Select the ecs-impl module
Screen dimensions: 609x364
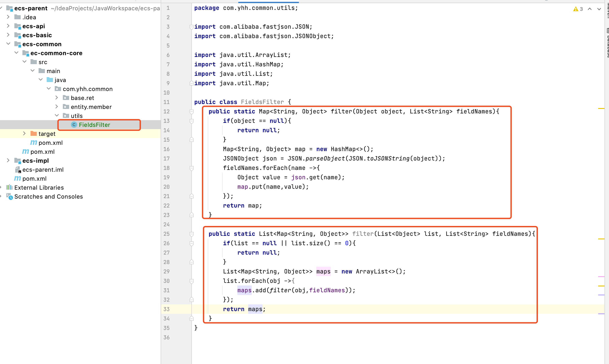point(35,161)
